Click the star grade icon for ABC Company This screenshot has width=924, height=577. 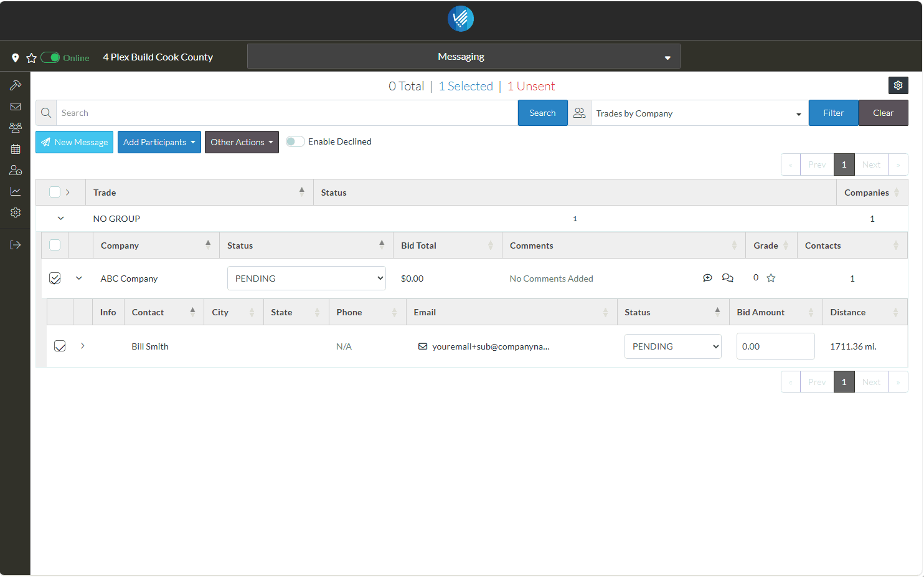click(x=771, y=278)
